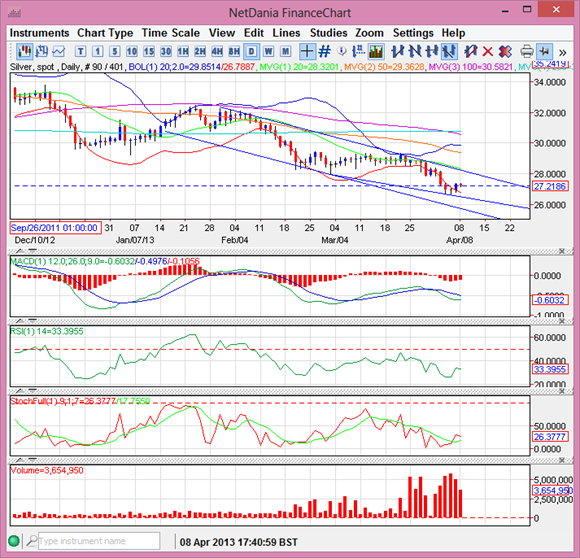Switch to 30 minute time scale
This screenshot has width=580, height=558.
pyautogui.click(x=166, y=51)
